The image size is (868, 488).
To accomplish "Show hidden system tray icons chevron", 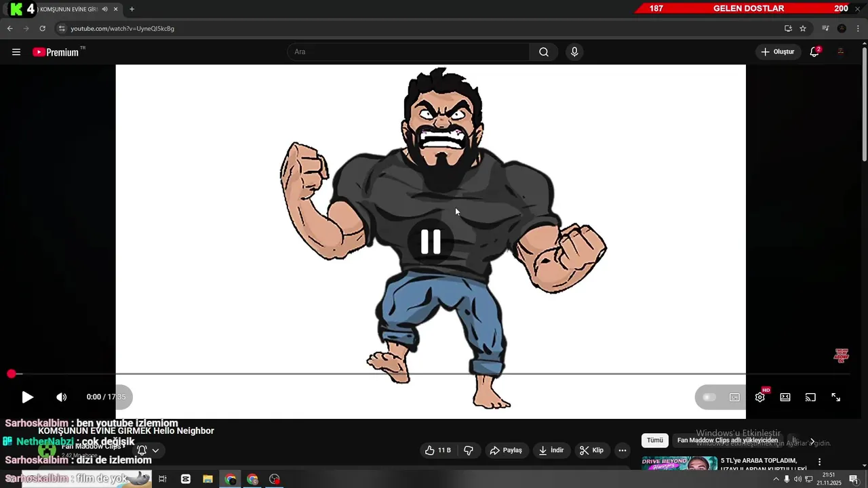I will (x=776, y=479).
